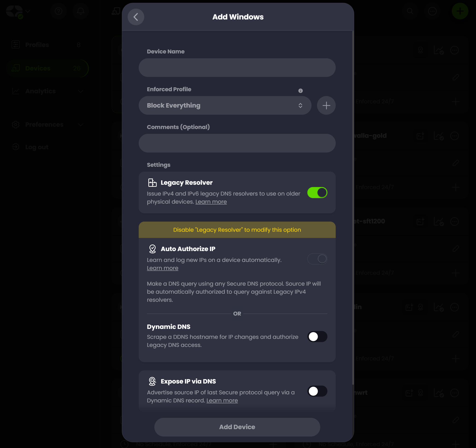
Task: Open the Block Everything profile dropdown
Action: point(225,105)
